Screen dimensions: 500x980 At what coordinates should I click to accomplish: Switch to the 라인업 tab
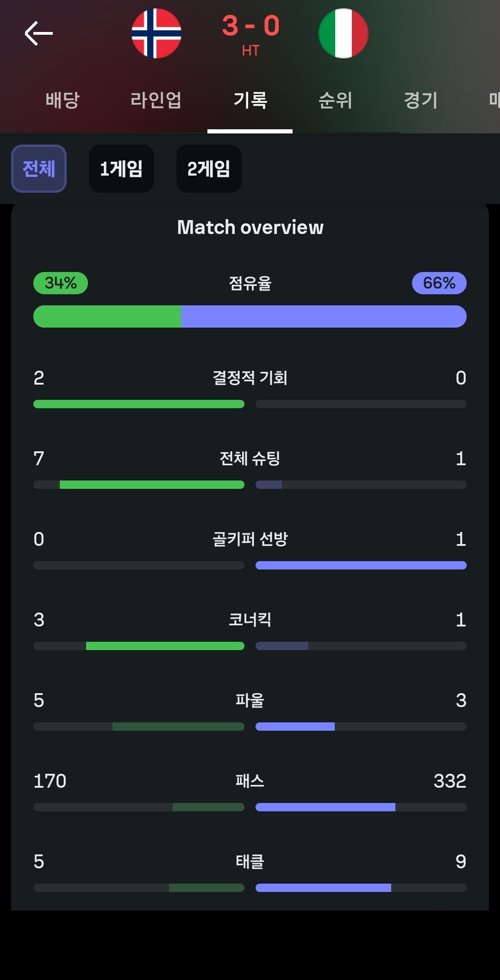[x=156, y=100]
